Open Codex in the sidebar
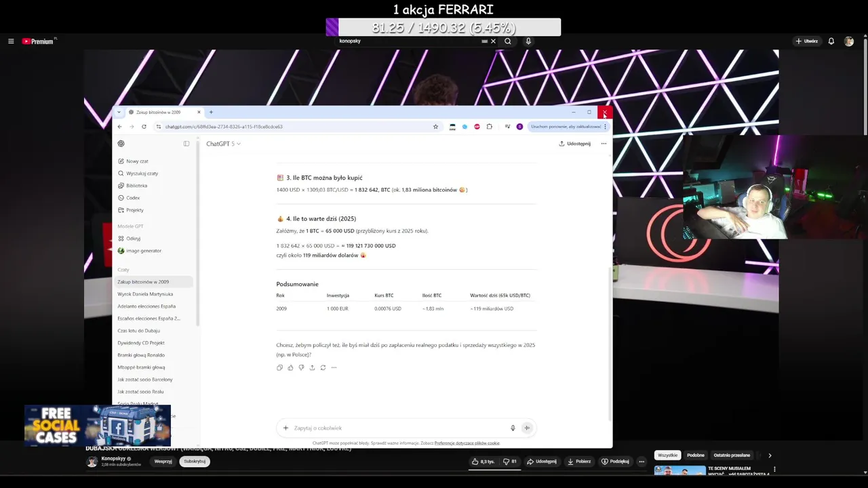This screenshot has width=868, height=488. pyautogui.click(x=155, y=198)
